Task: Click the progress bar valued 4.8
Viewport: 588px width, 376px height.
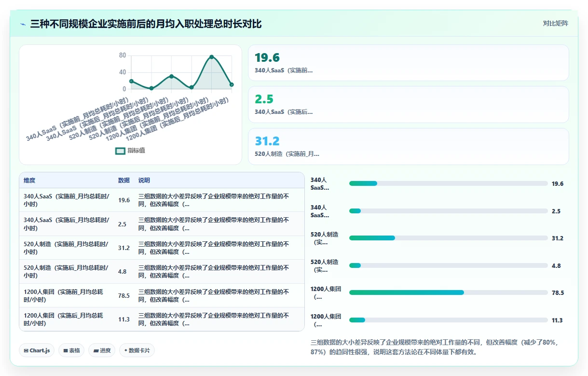Action: 448,265
